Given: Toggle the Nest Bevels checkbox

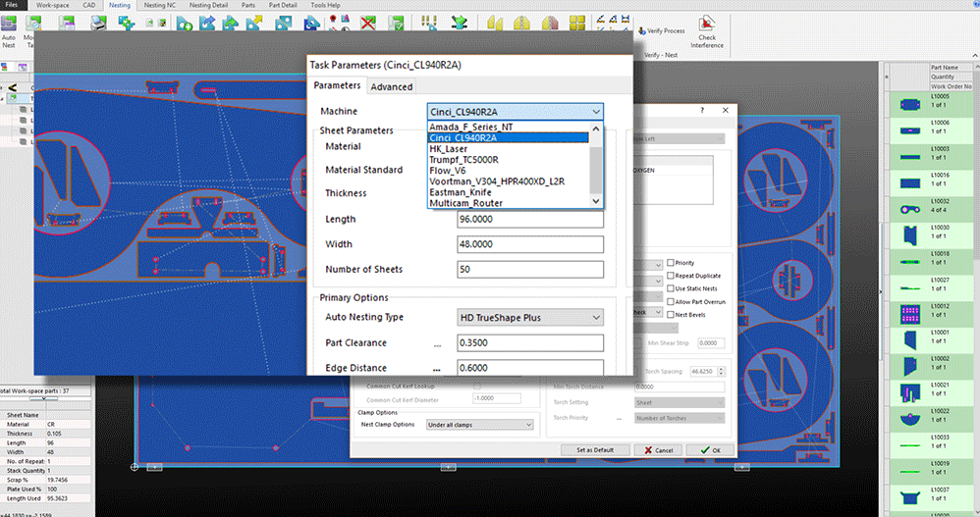Looking at the screenshot, I should coord(670,315).
